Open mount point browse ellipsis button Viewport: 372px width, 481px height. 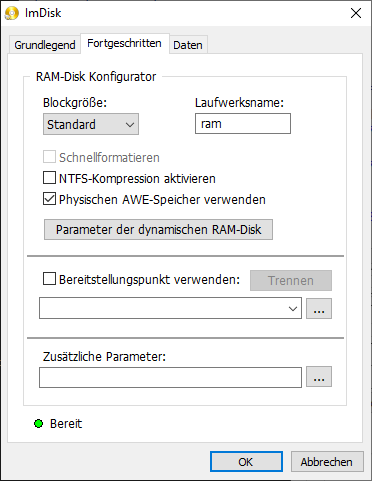(x=319, y=309)
